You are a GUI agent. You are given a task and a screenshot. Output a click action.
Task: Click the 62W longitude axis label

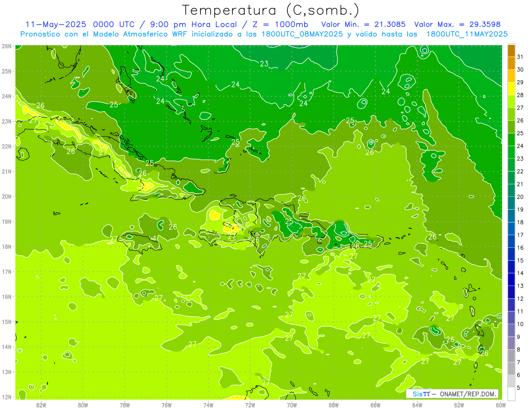click(459, 405)
